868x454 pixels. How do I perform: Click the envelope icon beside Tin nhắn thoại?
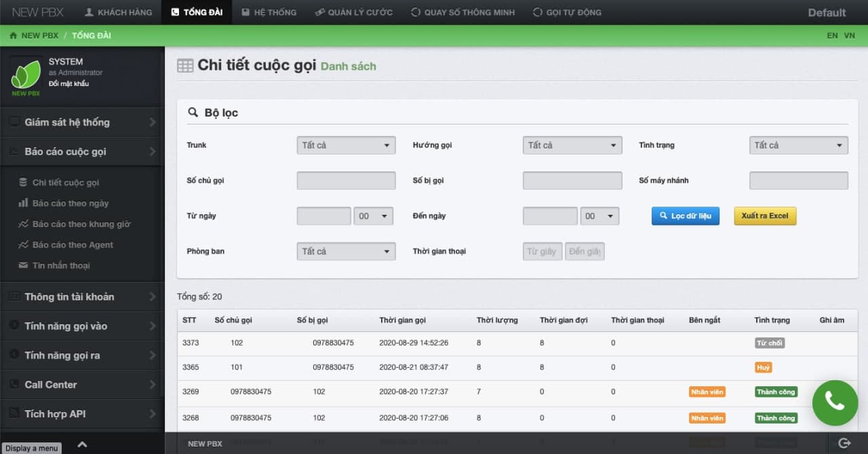[x=23, y=265]
